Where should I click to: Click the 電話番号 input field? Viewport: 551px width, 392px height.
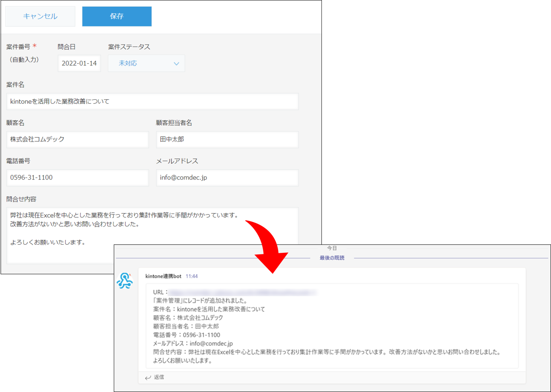(77, 178)
